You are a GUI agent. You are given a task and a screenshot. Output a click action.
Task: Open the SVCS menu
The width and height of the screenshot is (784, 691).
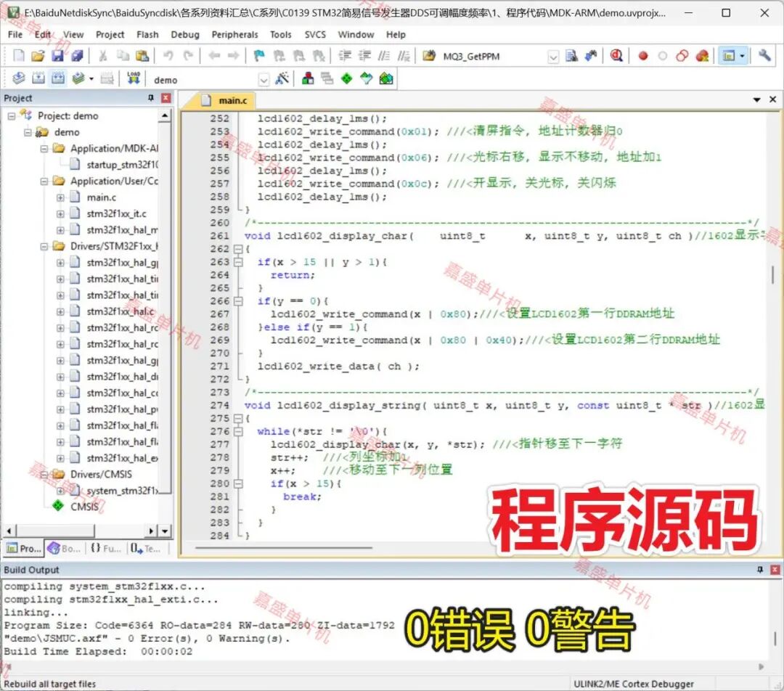click(x=315, y=35)
